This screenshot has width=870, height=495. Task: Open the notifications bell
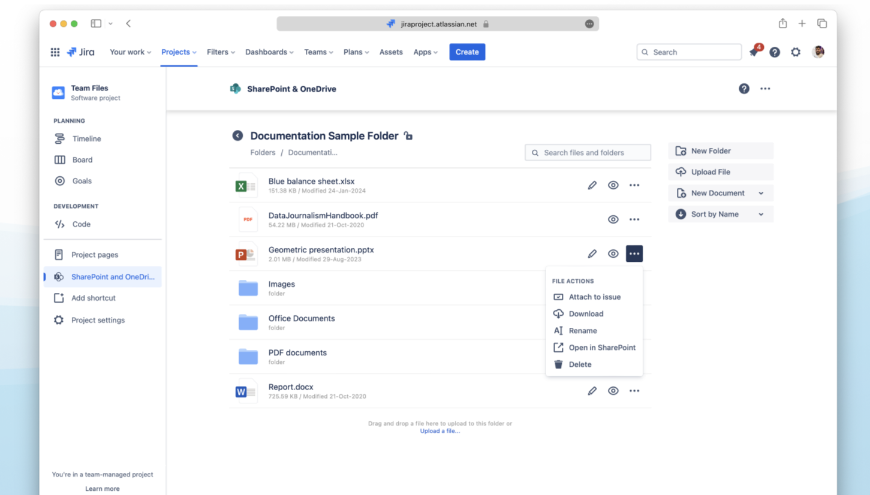[754, 52]
